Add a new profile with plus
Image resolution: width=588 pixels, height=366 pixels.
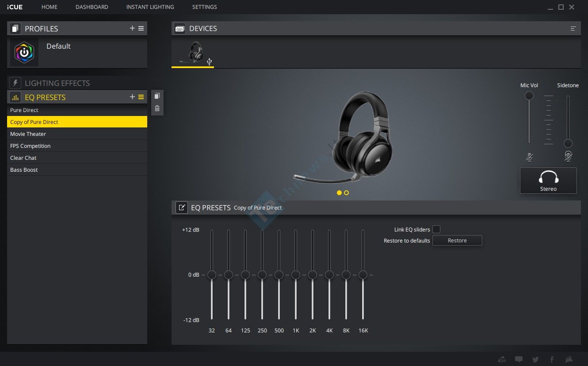click(x=132, y=28)
